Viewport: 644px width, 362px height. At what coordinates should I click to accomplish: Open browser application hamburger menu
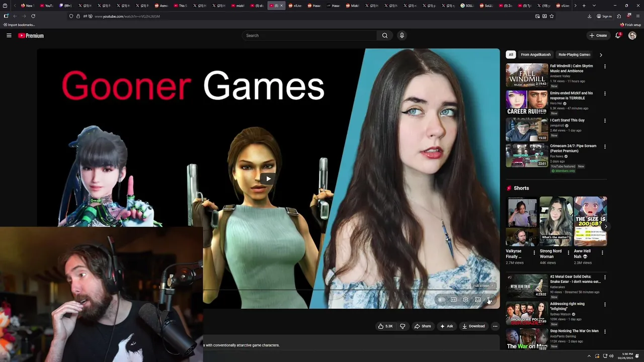point(638,16)
